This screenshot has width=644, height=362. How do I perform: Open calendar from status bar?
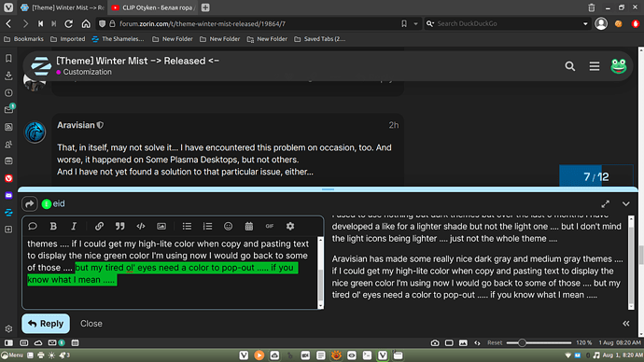(x=75, y=342)
